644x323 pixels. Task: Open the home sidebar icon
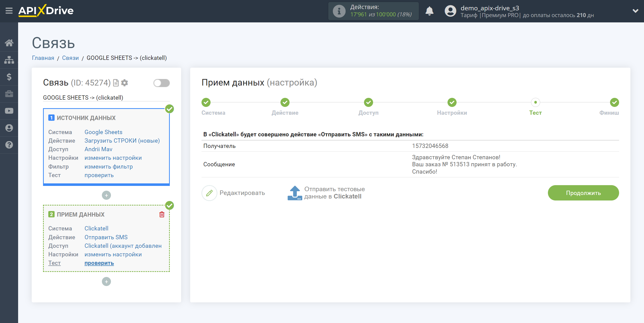(9, 43)
